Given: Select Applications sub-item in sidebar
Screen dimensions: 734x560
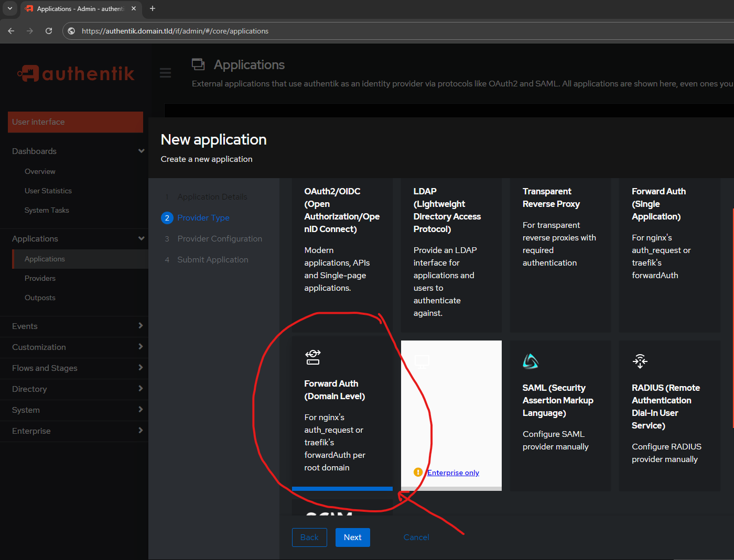Looking at the screenshot, I should coord(80,259).
